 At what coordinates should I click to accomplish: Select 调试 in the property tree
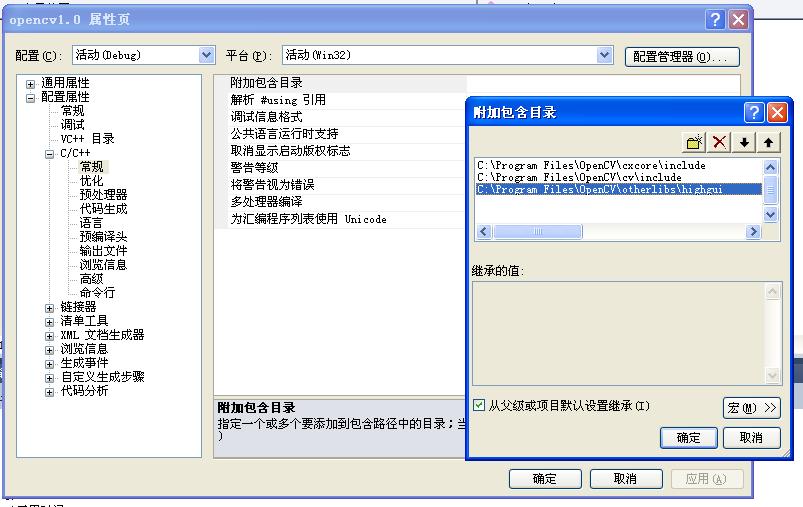tap(72, 124)
